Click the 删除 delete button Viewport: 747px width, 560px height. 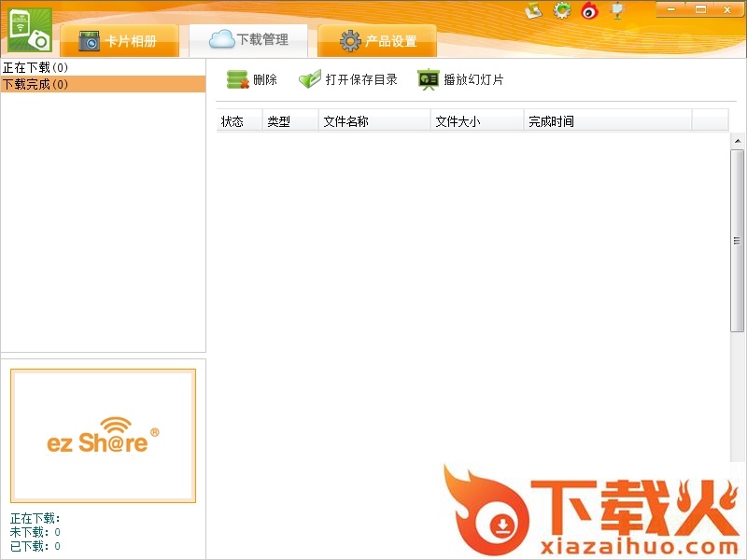[252, 80]
